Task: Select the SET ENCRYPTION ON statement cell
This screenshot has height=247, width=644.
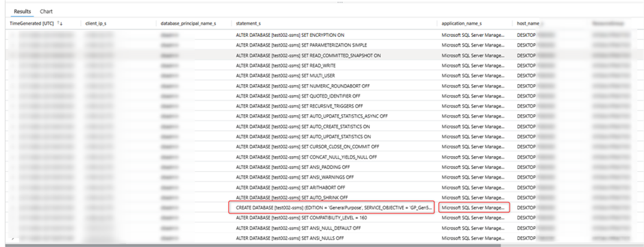Action: pos(290,36)
